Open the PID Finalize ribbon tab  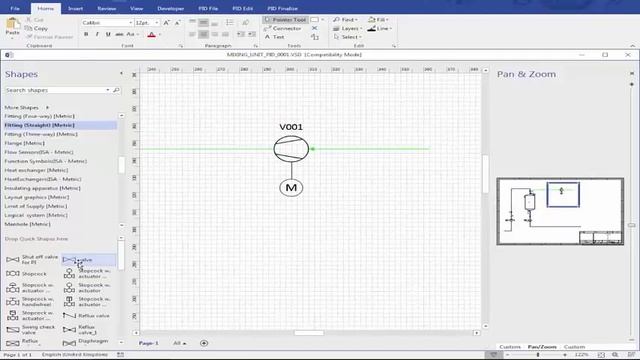[282, 8]
